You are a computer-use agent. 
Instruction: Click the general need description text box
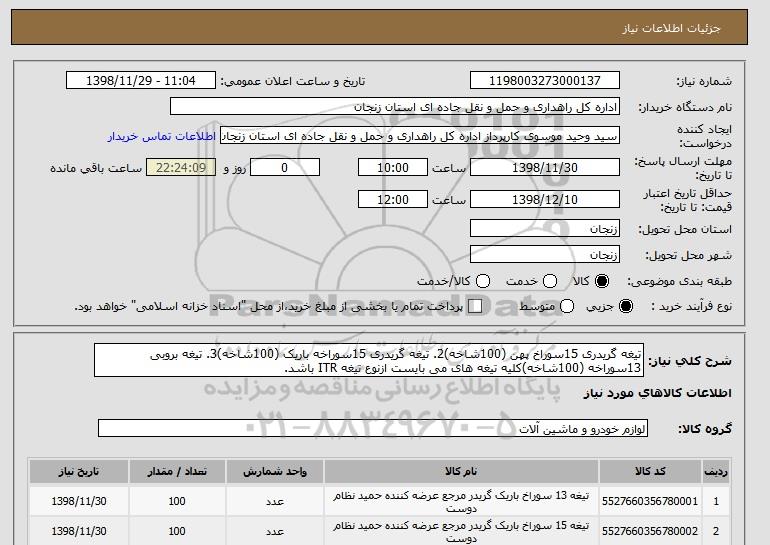(368, 360)
